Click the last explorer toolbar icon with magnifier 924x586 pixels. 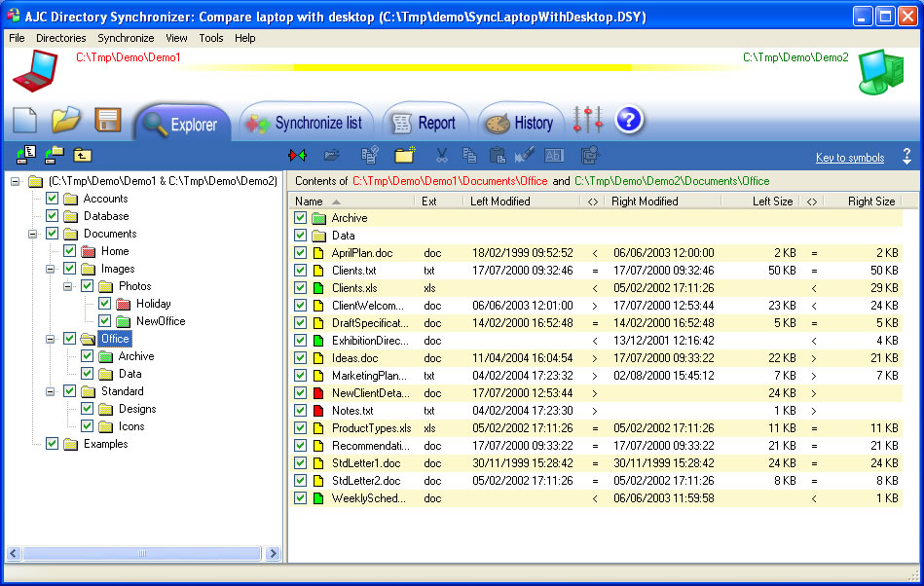pos(590,156)
